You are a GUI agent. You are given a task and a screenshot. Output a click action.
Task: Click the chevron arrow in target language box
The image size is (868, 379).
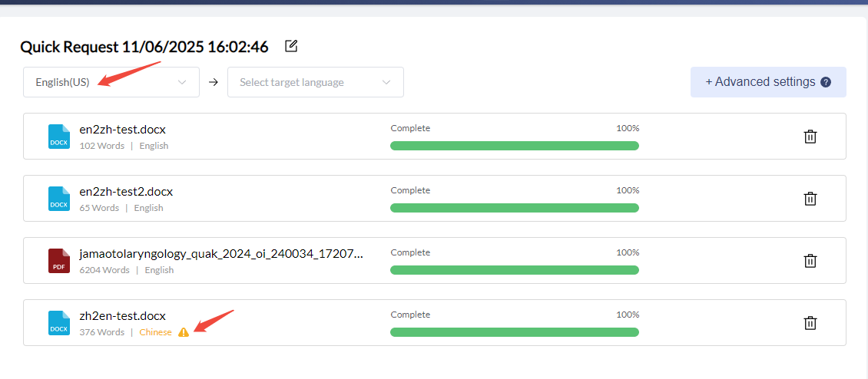(386, 82)
